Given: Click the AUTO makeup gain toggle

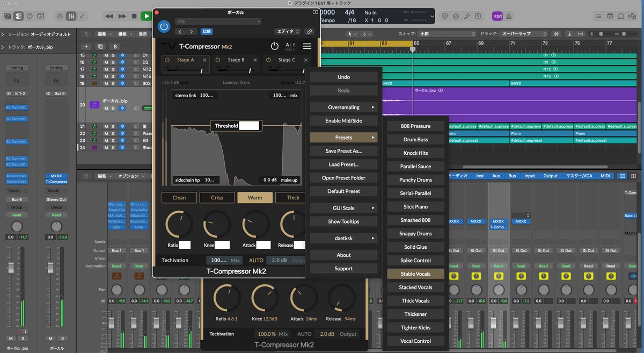Looking at the screenshot, I should click(x=256, y=260).
